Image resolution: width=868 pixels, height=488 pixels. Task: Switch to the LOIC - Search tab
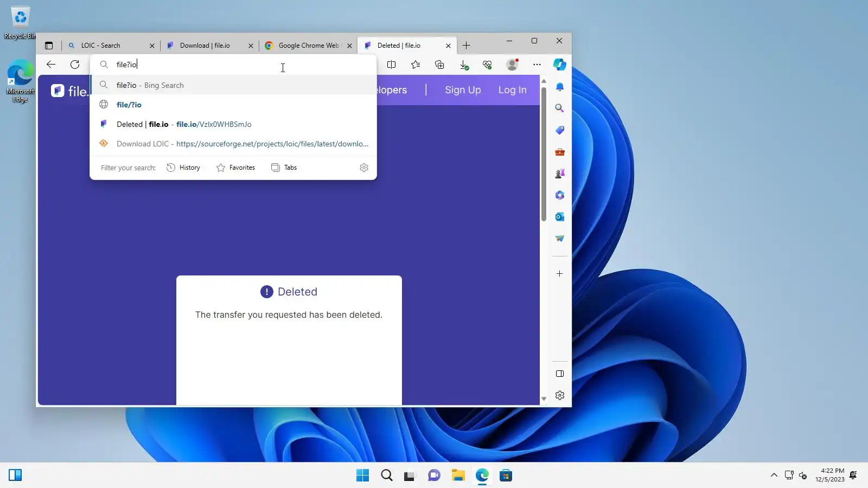[110, 46]
